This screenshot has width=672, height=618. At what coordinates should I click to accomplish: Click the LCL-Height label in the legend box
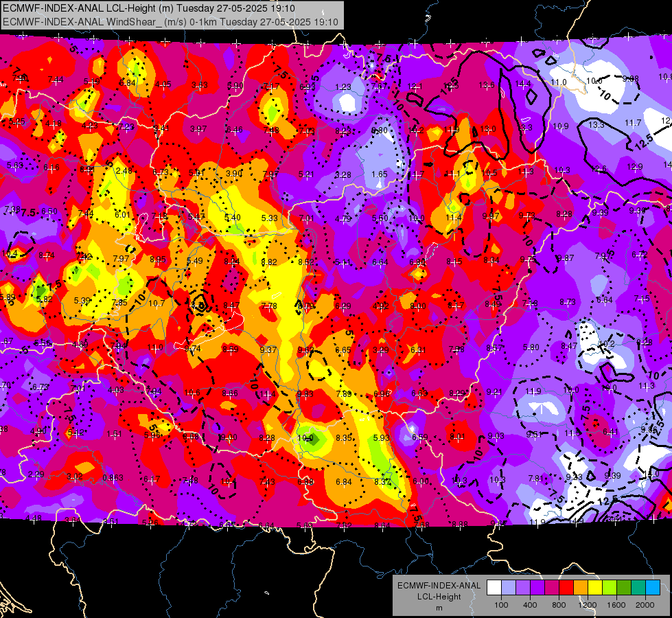point(439,597)
